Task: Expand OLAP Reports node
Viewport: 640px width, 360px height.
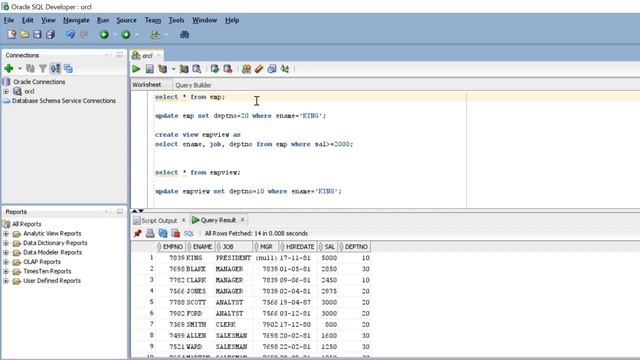Action: 6,262
